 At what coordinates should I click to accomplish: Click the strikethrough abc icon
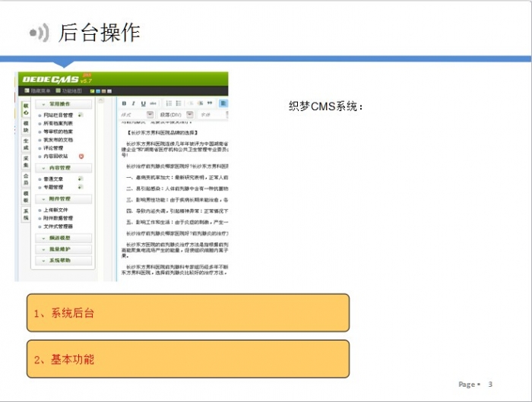click(153, 103)
